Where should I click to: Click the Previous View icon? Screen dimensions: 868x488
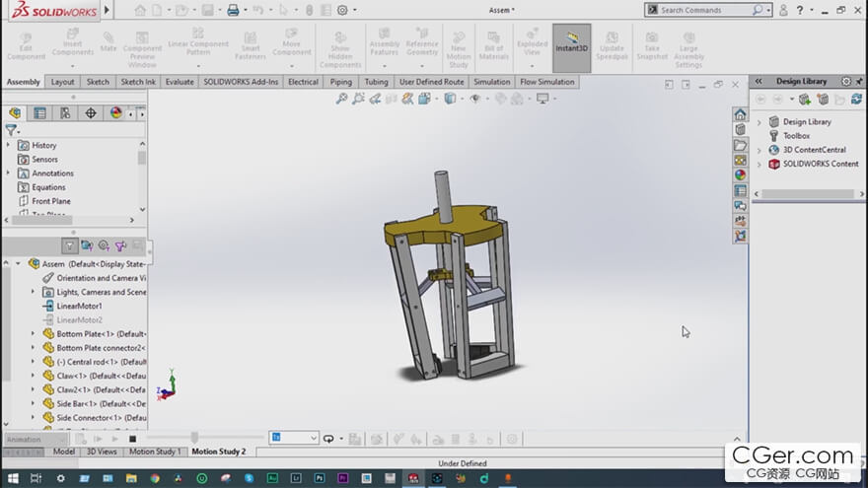pos(375,99)
